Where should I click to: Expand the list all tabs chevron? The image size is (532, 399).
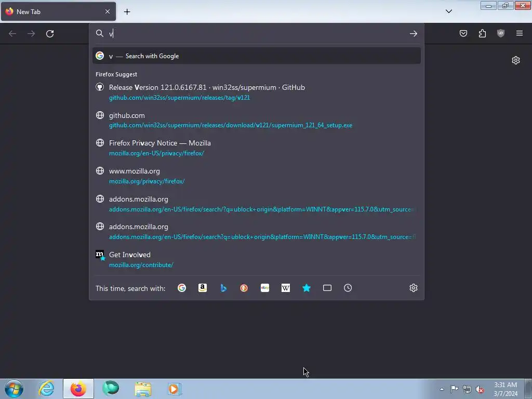(x=448, y=11)
